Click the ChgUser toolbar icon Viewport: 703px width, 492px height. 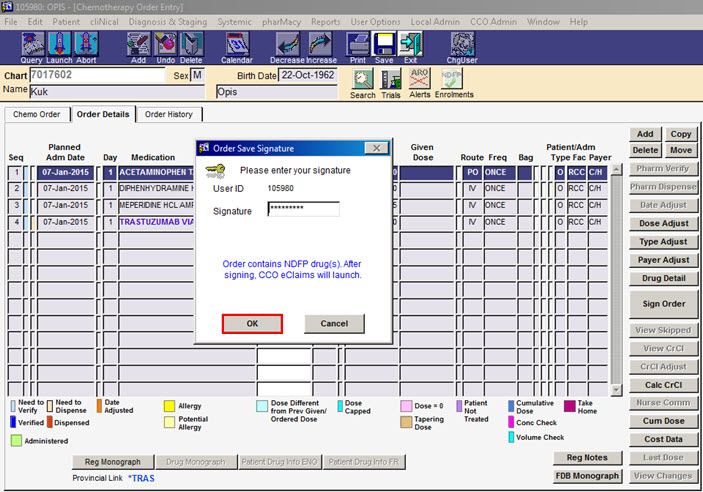[462, 44]
